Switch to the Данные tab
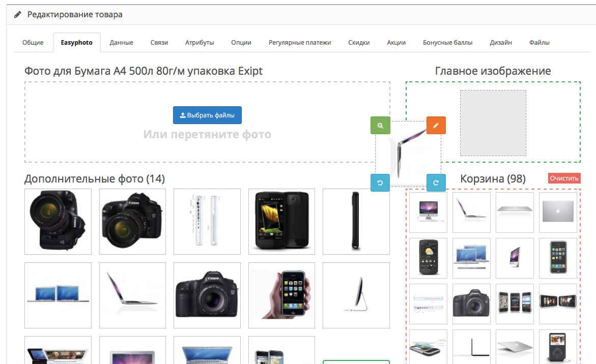596x364 pixels. 121,43
